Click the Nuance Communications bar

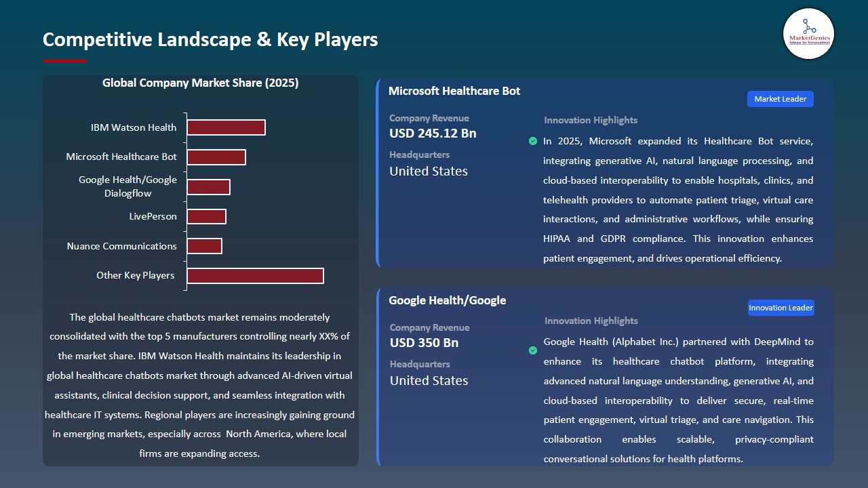click(x=205, y=245)
